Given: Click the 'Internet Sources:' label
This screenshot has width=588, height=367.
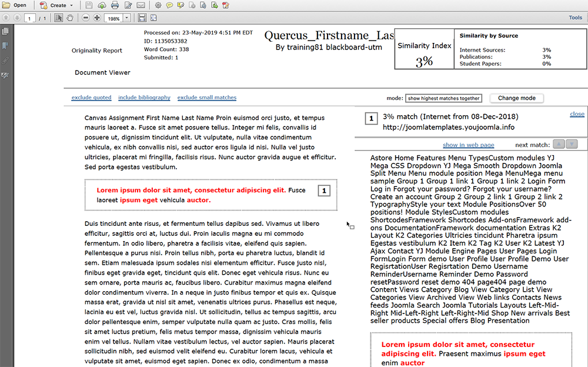Looking at the screenshot, I should [x=483, y=50].
